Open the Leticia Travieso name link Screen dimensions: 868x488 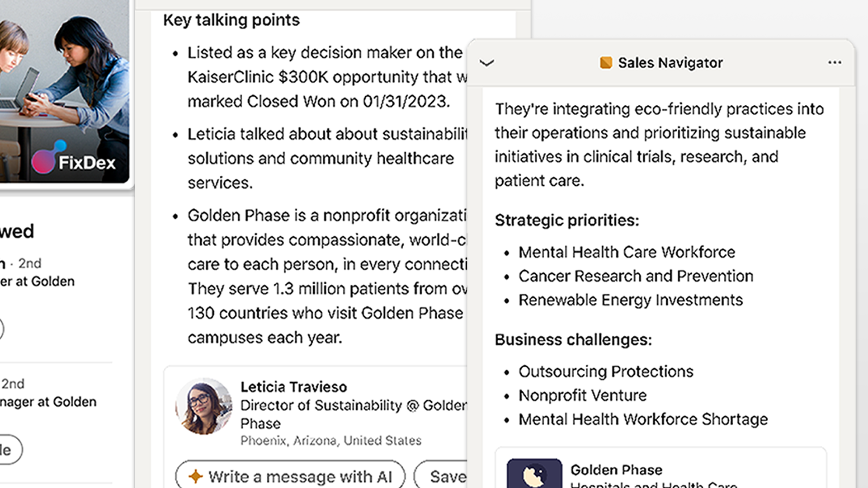293,387
